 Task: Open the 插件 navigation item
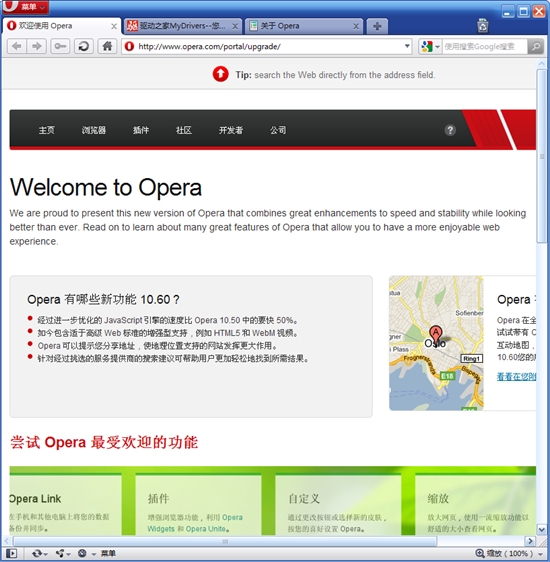coord(141,130)
